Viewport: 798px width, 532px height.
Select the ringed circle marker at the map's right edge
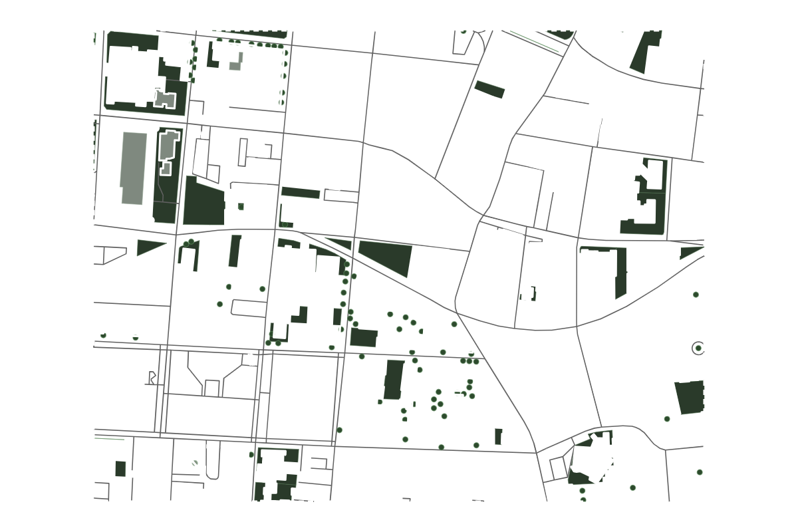click(698, 348)
